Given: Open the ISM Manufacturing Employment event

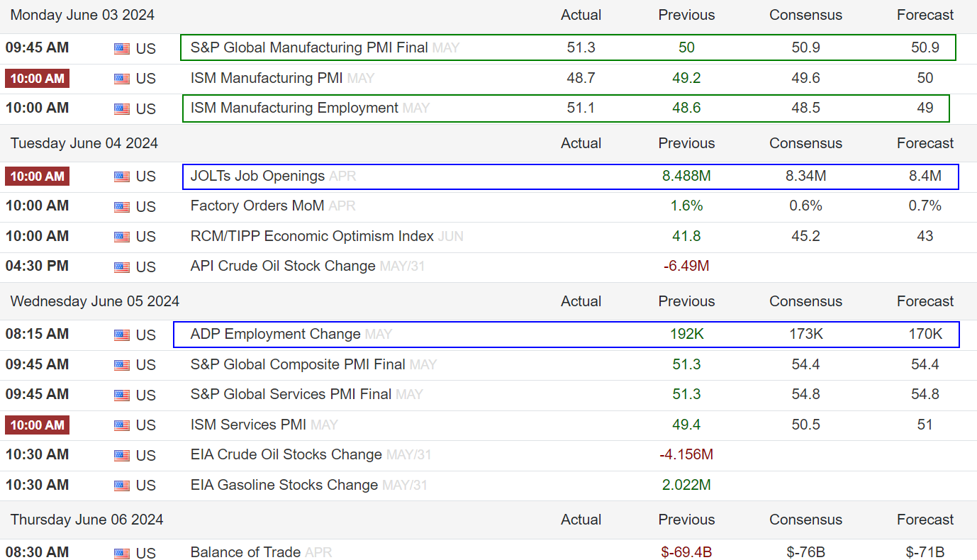Looking at the screenshot, I should [x=294, y=108].
